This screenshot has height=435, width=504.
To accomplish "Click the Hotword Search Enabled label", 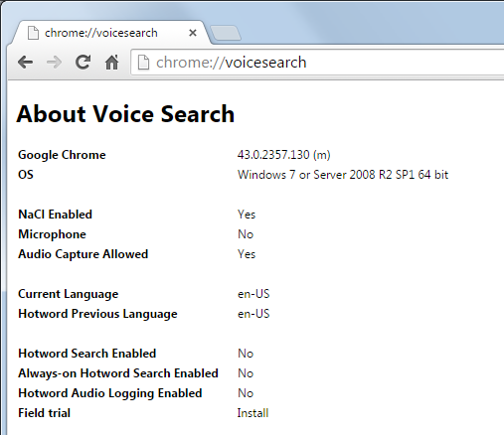I will pos(87,354).
